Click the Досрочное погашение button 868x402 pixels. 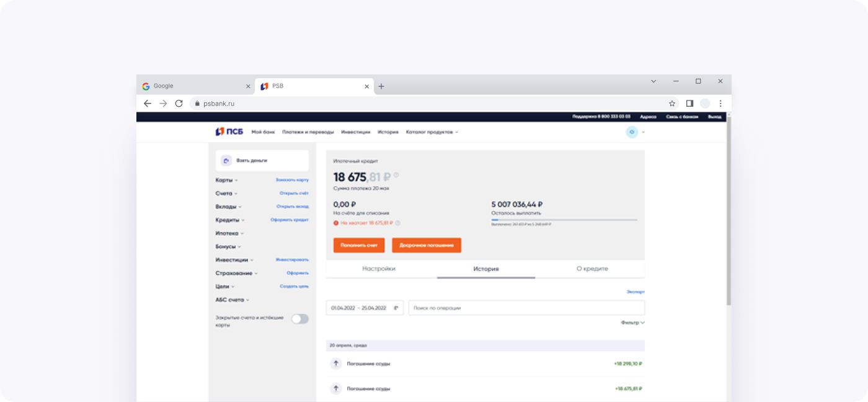[x=427, y=246]
